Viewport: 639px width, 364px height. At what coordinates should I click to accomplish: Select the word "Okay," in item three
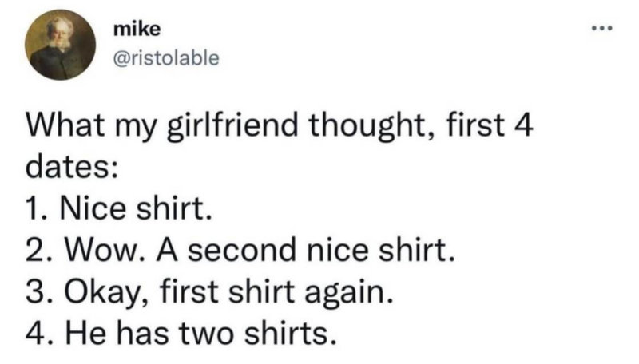(x=99, y=292)
